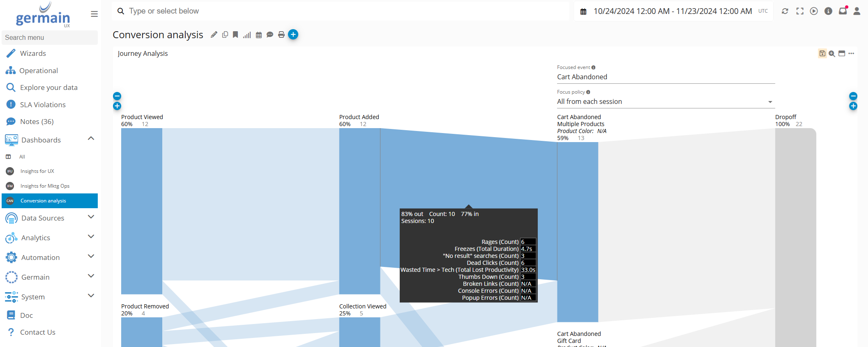Open the Insights for UX dashboard
The height and width of the screenshot is (347, 868).
pos(37,171)
